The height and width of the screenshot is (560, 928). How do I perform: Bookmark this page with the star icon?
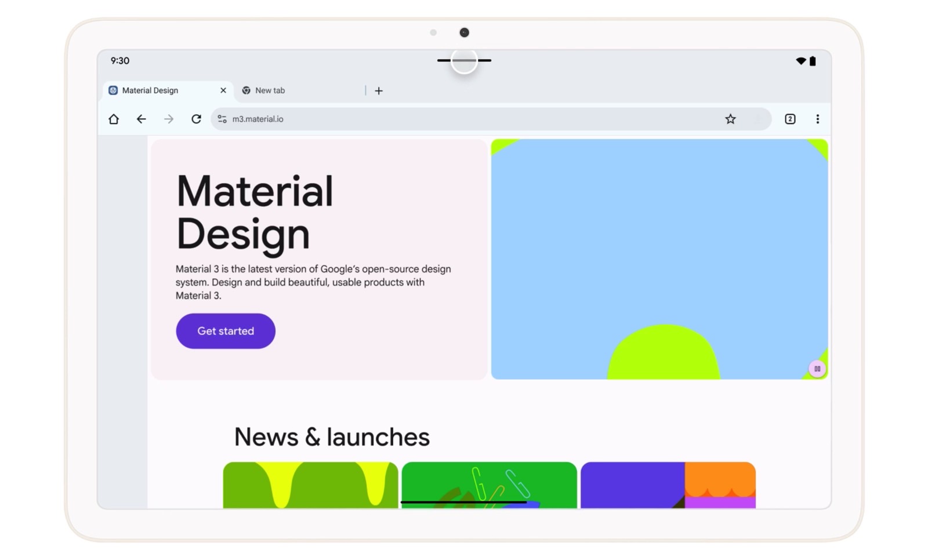tap(730, 119)
